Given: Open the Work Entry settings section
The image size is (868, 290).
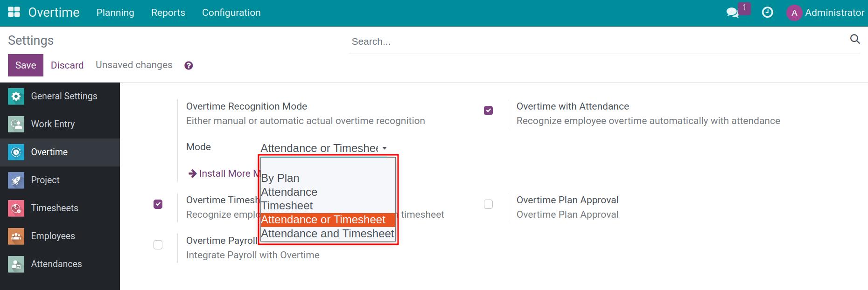Looking at the screenshot, I should pyautogui.click(x=52, y=124).
